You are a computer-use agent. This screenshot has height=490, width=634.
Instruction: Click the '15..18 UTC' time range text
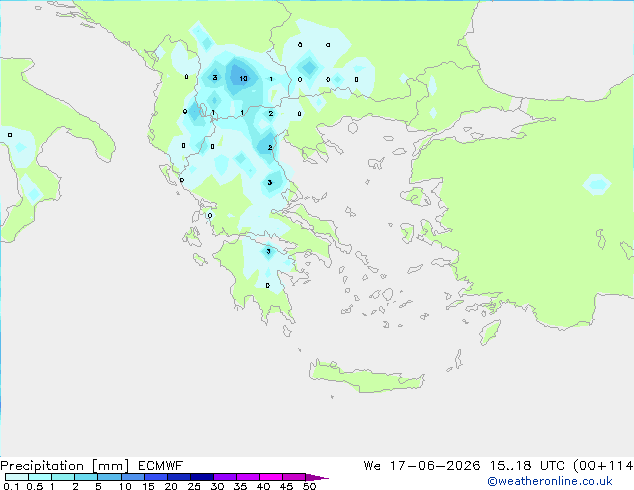(528, 466)
